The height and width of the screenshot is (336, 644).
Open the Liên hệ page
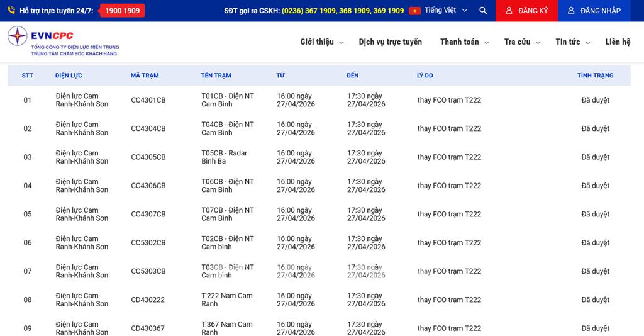(617, 42)
